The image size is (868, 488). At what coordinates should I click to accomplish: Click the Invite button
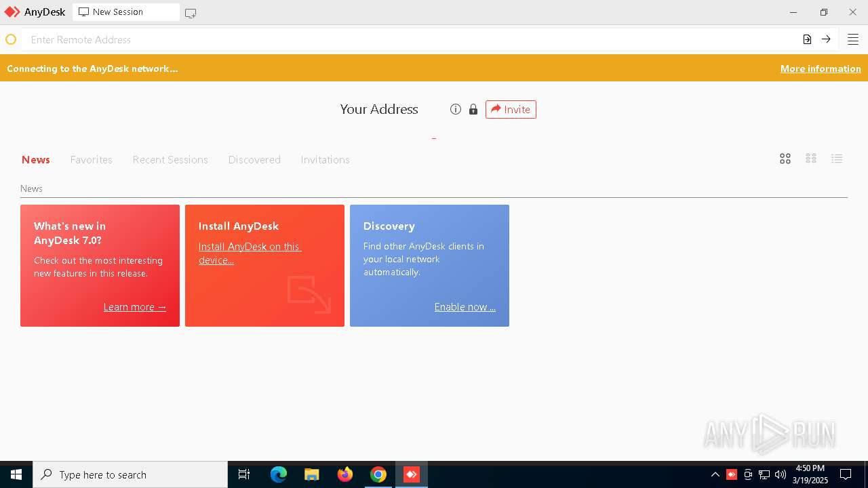coord(511,109)
